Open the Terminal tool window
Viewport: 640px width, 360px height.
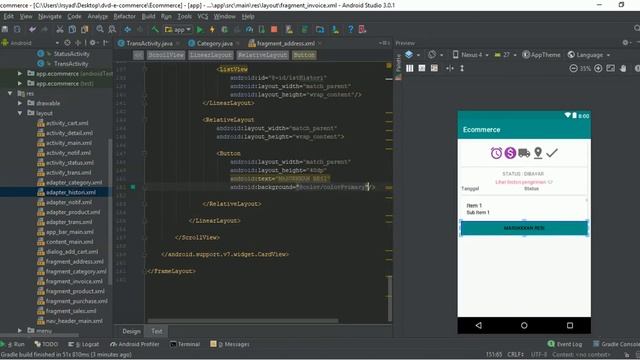coord(185,344)
